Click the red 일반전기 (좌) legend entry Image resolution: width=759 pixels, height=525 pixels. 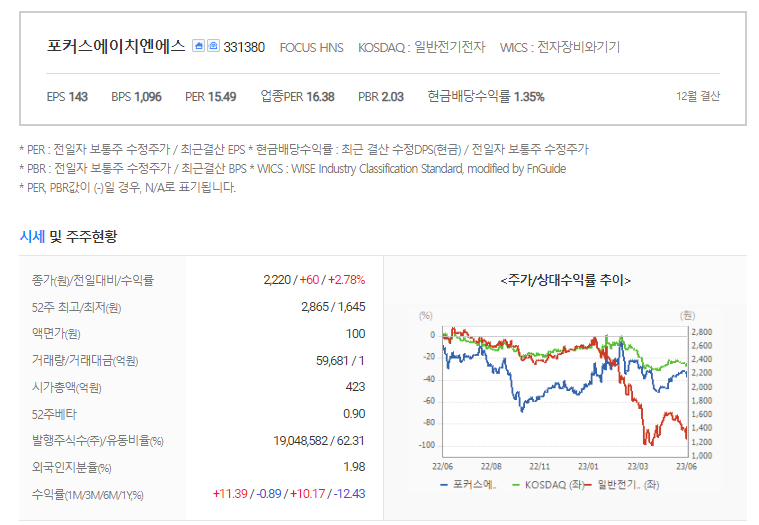[x=622, y=484]
